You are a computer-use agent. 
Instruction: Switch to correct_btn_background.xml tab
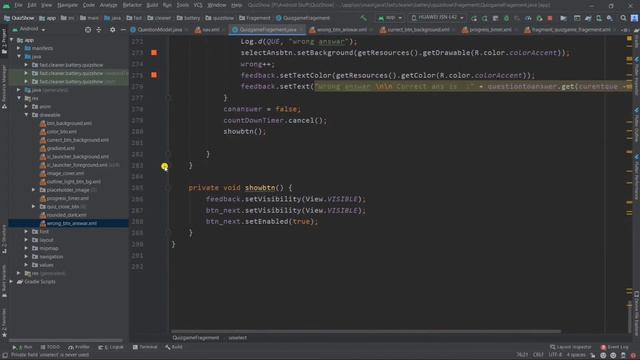tap(417, 30)
